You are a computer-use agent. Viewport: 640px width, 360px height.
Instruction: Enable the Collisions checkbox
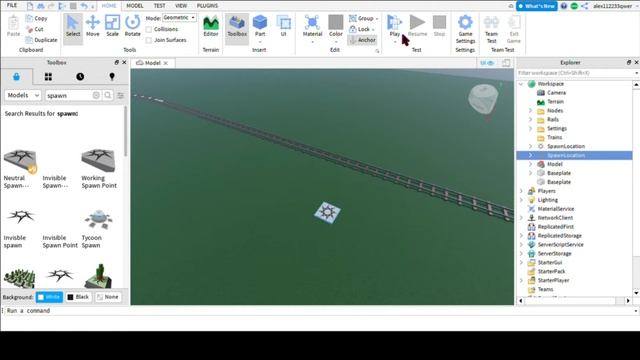[x=149, y=29]
